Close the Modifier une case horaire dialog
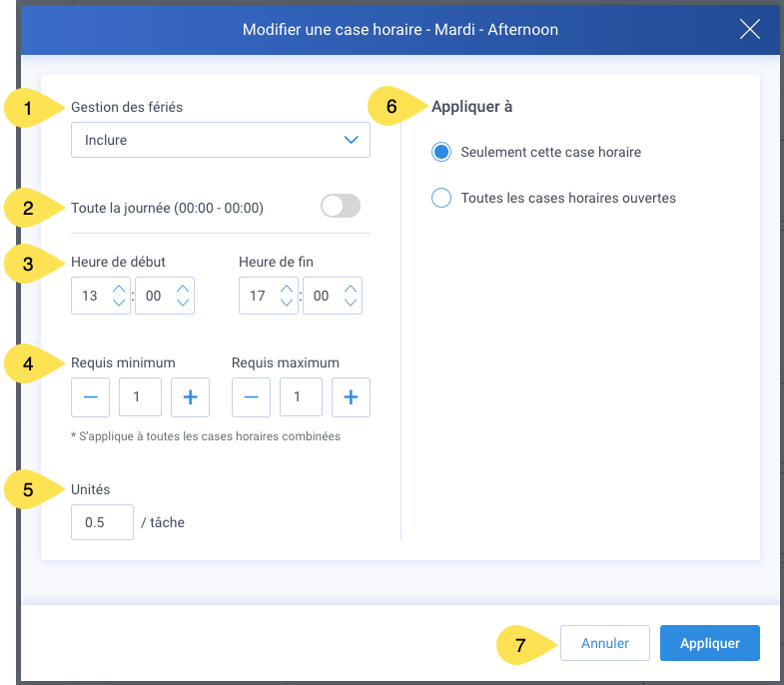Image resolution: width=784 pixels, height=685 pixels. tap(750, 29)
